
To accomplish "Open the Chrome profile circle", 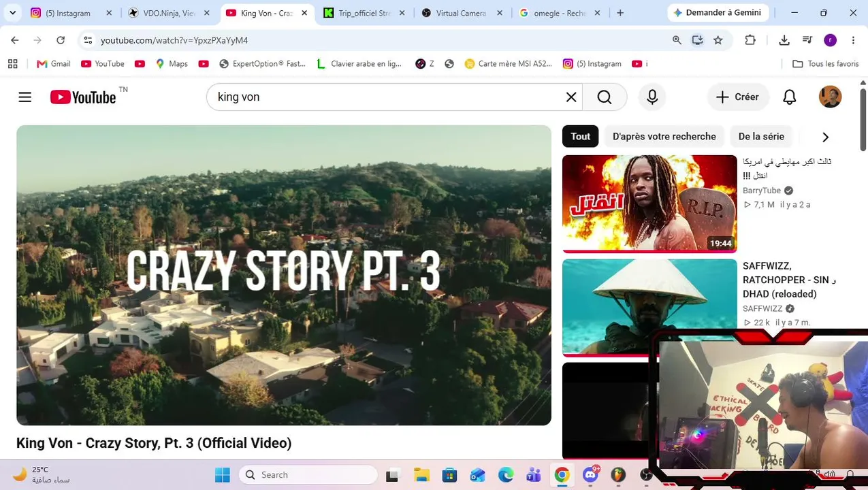I will point(830,40).
